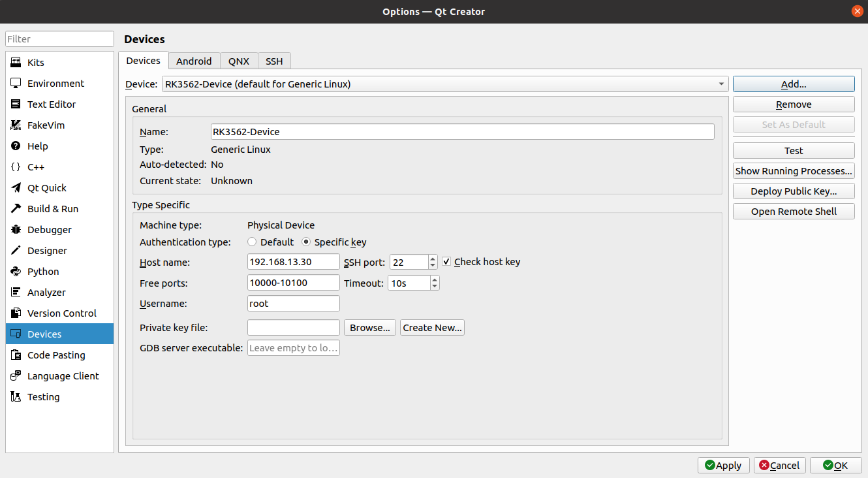The image size is (868, 478).
Task: Switch to the Android tab
Action: click(x=194, y=61)
